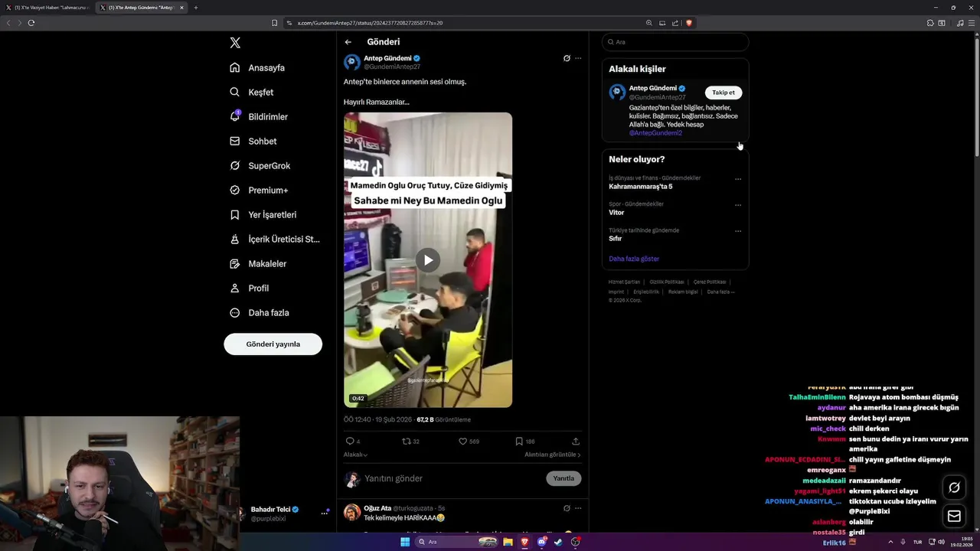Play the embedded video
Viewport: 980px width, 551px height.
point(428,260)
